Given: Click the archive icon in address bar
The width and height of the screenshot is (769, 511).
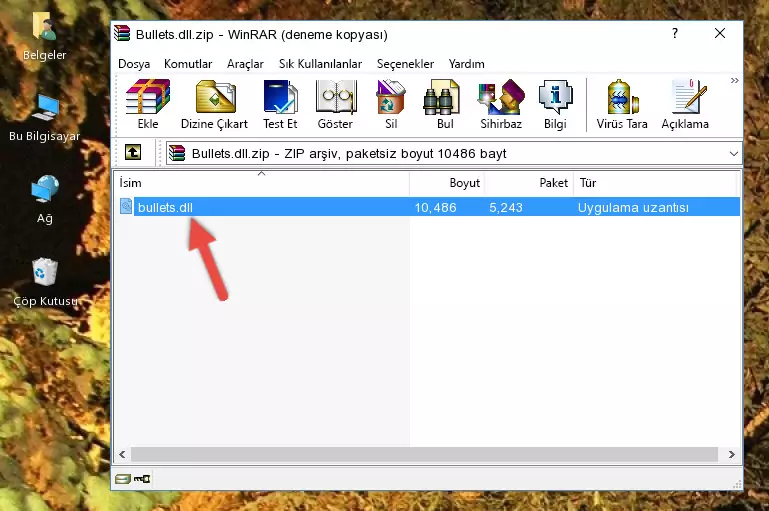Looking at the screenshot, I should coord(177,153).
